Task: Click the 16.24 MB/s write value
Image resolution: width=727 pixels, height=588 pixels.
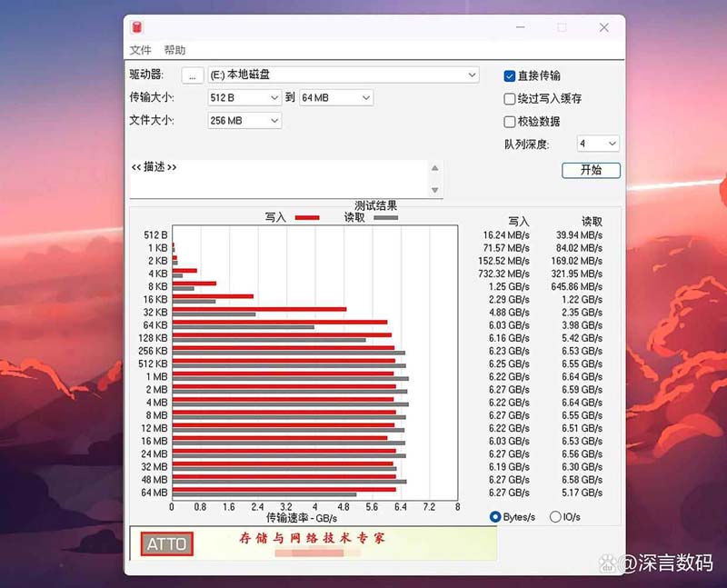Action: coord(506,235)
